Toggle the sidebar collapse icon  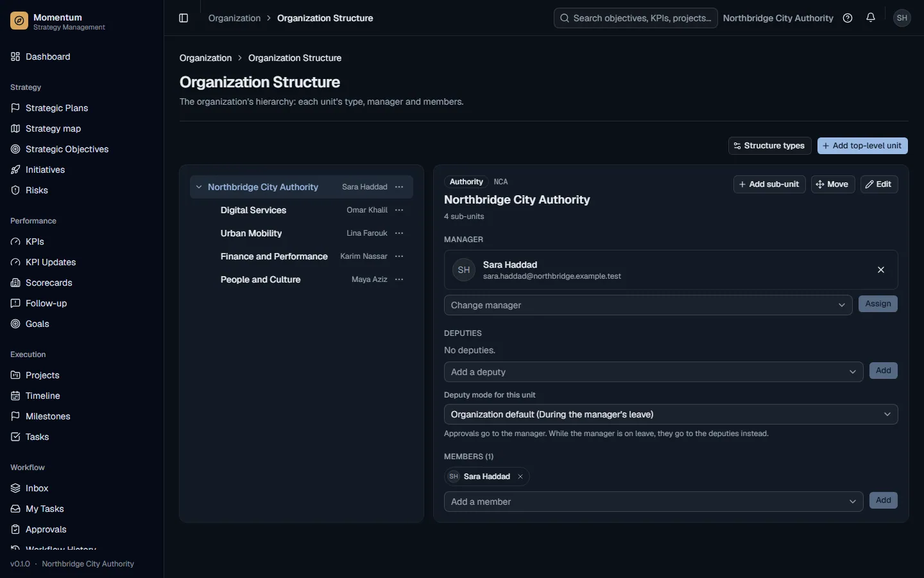184,18
